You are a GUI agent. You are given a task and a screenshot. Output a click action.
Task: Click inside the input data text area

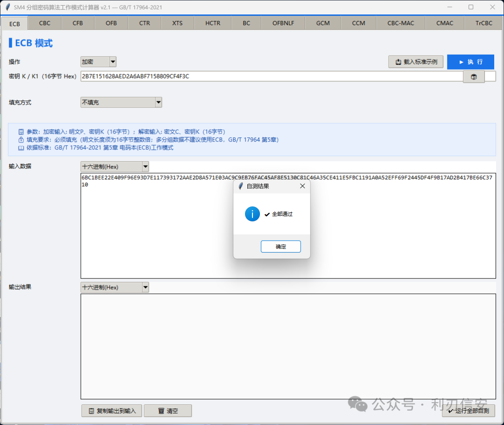tap(288, 226)
